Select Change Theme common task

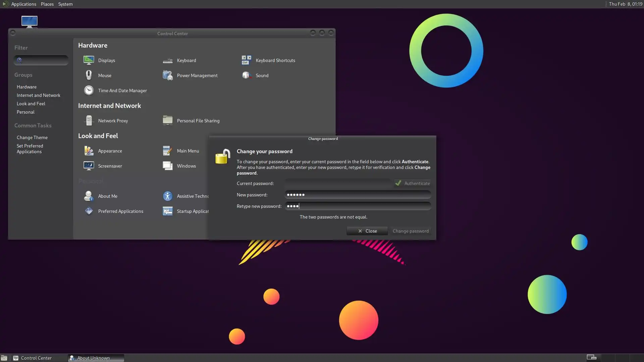click(32, 137)
